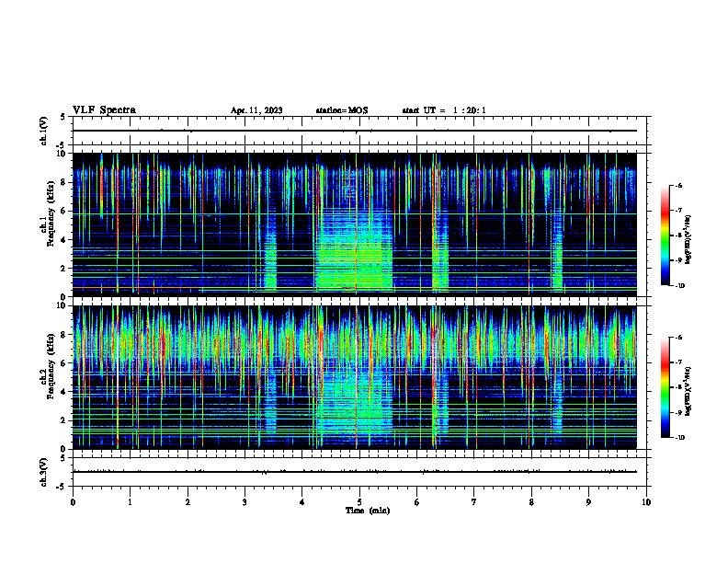Click the 'ch.3(V)' axis label at bottom
The image size is (728, 563).
click(44, 472)
